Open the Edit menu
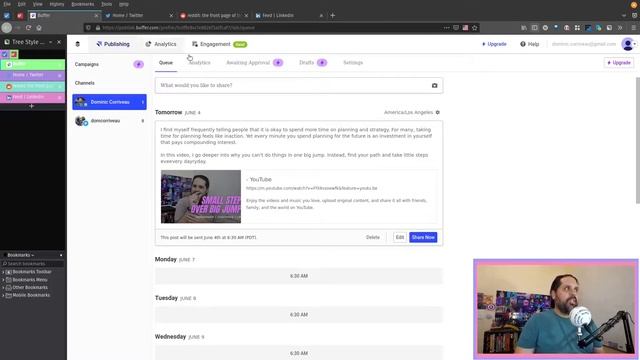This screenshot has height=360, width=640. pyautogui.click(x=21, y=4)
